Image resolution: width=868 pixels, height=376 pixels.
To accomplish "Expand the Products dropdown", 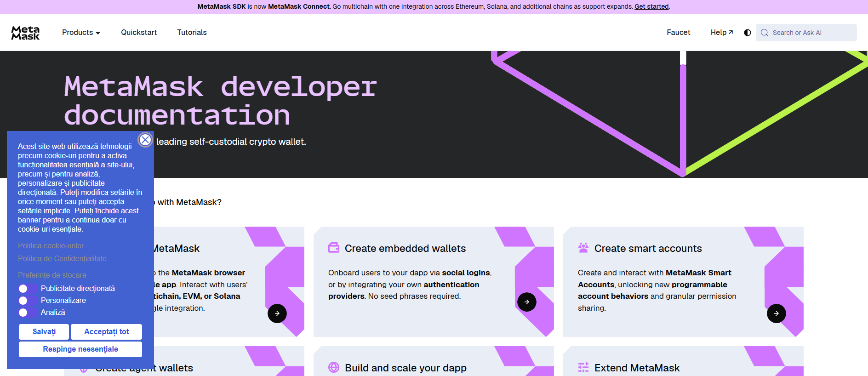I will [81, 33].
